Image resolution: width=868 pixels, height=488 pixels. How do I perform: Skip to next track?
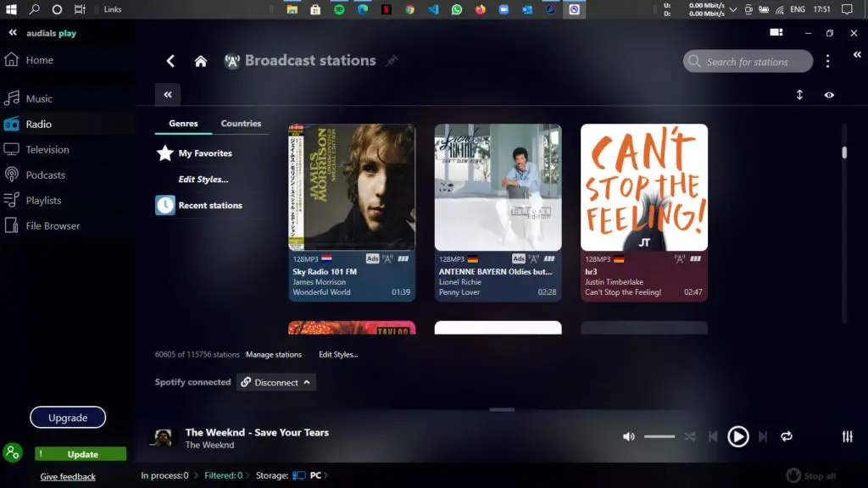click(763, 436)
